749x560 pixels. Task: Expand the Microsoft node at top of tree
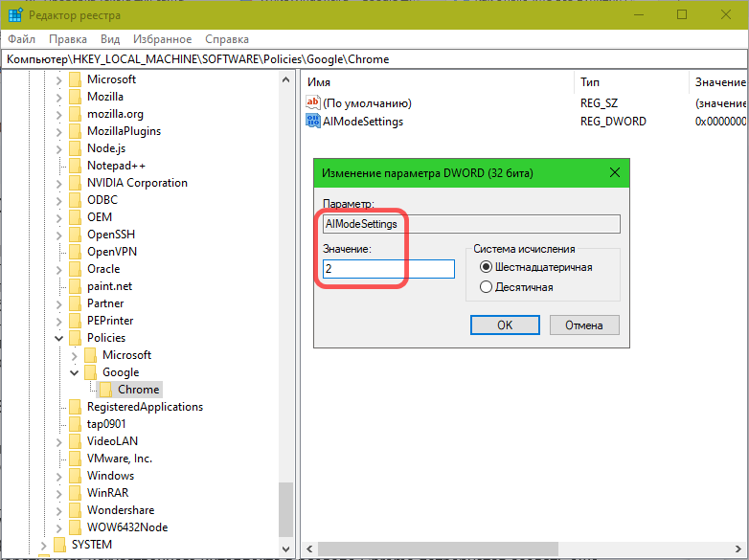pyautogui.click(x=59, y=79)
